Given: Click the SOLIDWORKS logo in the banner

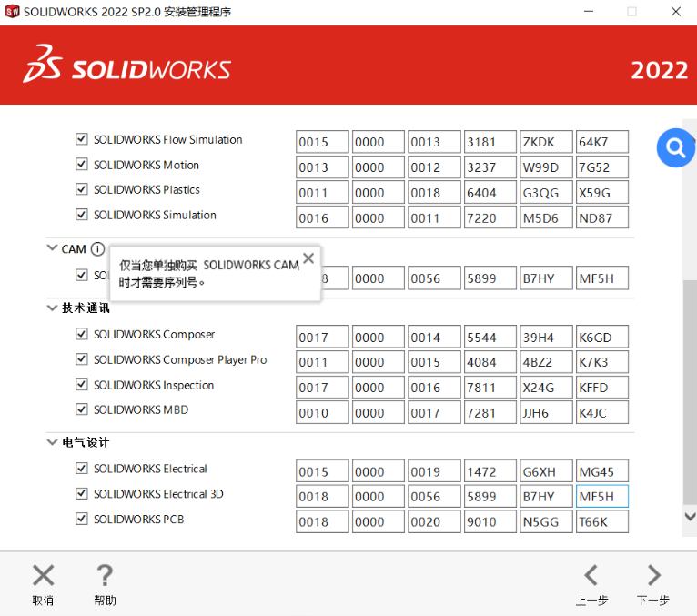Looking at the screenshot, I should click(x=127, y=65).
